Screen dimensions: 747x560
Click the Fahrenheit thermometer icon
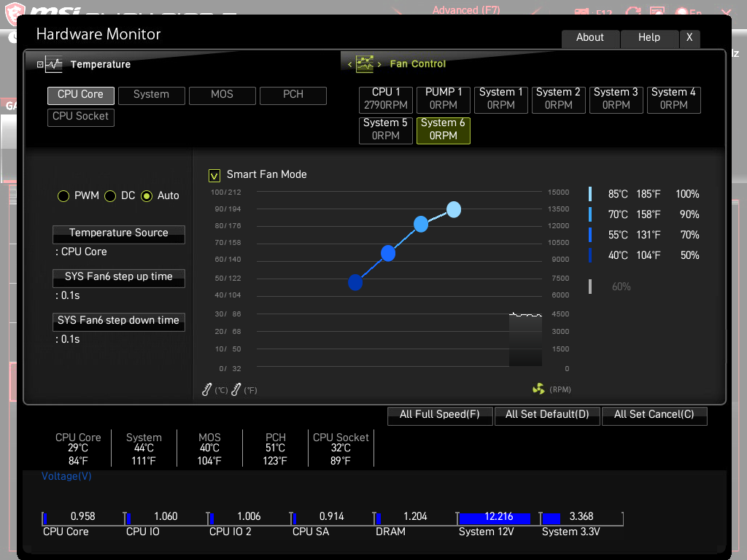(236, 390)
